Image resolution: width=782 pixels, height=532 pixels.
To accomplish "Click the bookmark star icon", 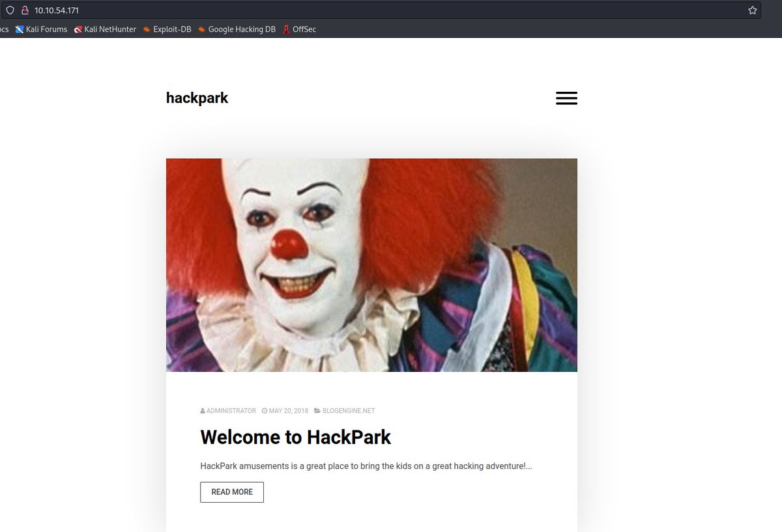I will pyautogui.click(x=753, y=10).
